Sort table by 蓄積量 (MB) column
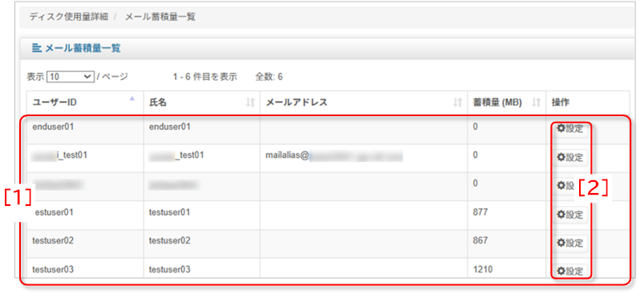Image resolution: width=644 pixels, height=298 pixels. pyautogui.click(x=506, y=103)
